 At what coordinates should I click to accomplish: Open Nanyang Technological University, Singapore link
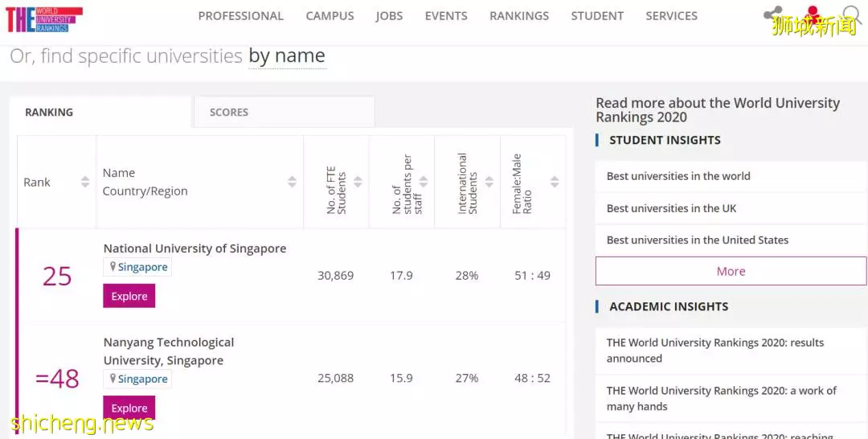(x=169, y=351)
